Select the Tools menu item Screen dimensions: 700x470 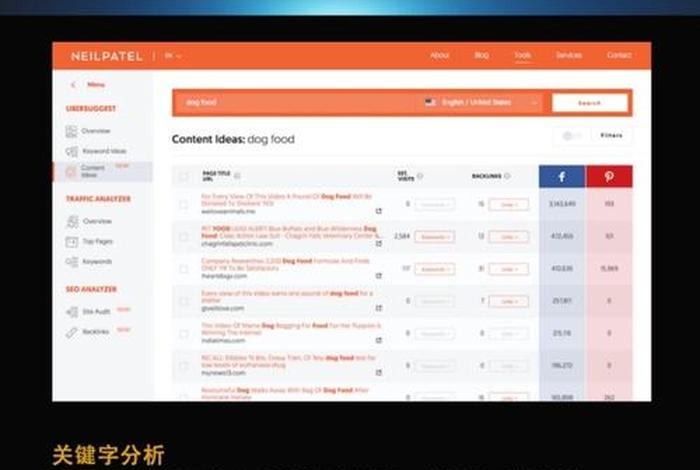point(522,55)
